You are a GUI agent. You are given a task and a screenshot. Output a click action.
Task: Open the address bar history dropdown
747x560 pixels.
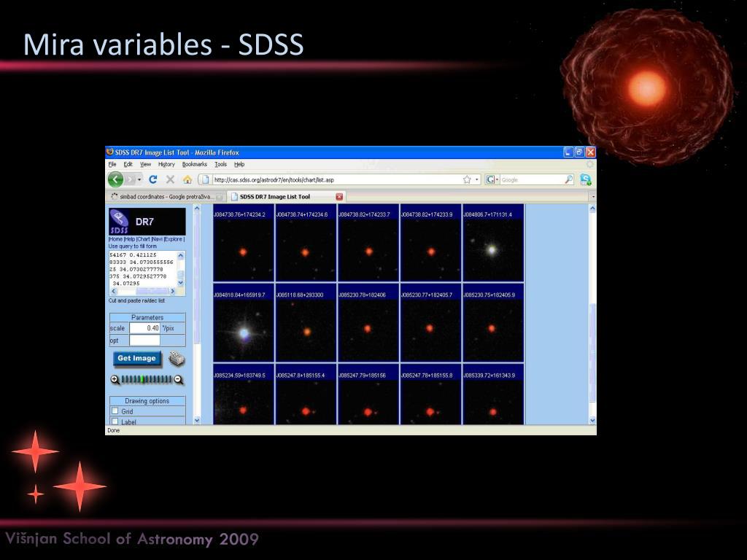(x=476, y=179)
